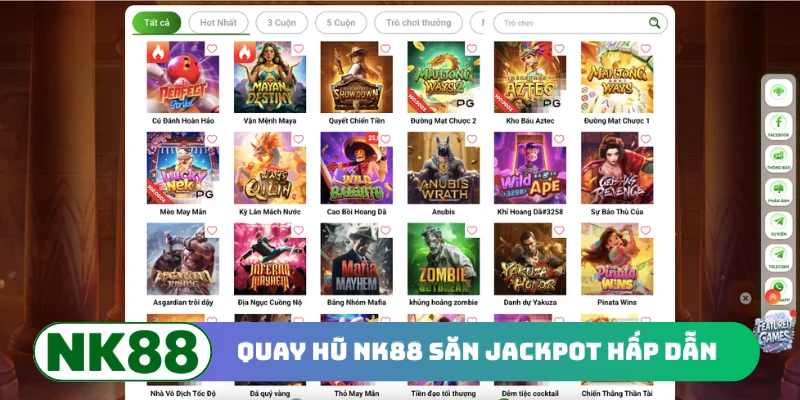This screenshot has height=400, width=800.
Task: Launch the Asgardian Rising thumbnail
Action: pos(183,259)
